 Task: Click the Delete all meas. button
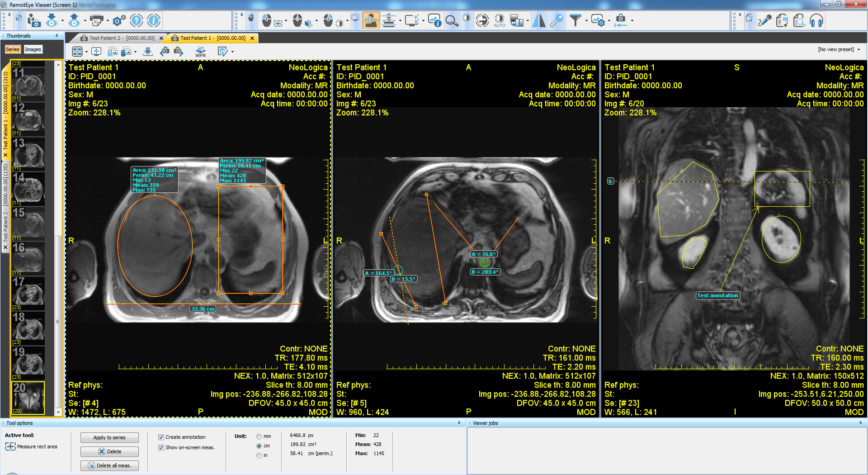pyautogui.click(x=109, y=465)
